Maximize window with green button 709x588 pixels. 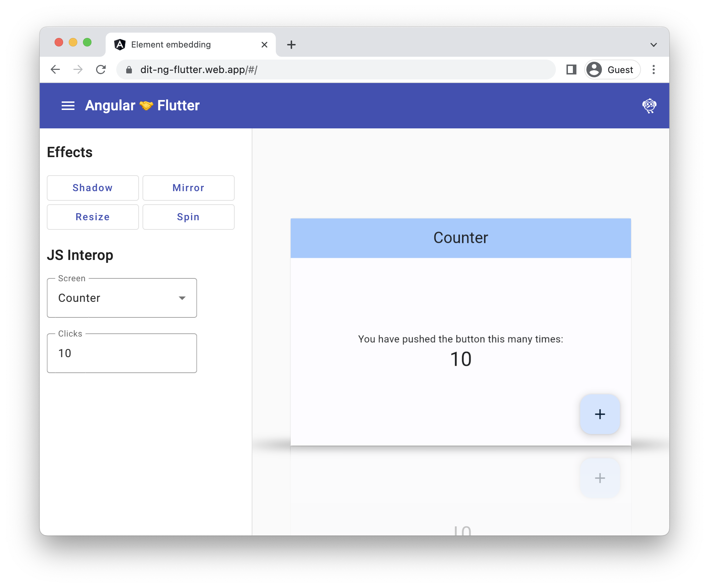click(x=87, y=42)
